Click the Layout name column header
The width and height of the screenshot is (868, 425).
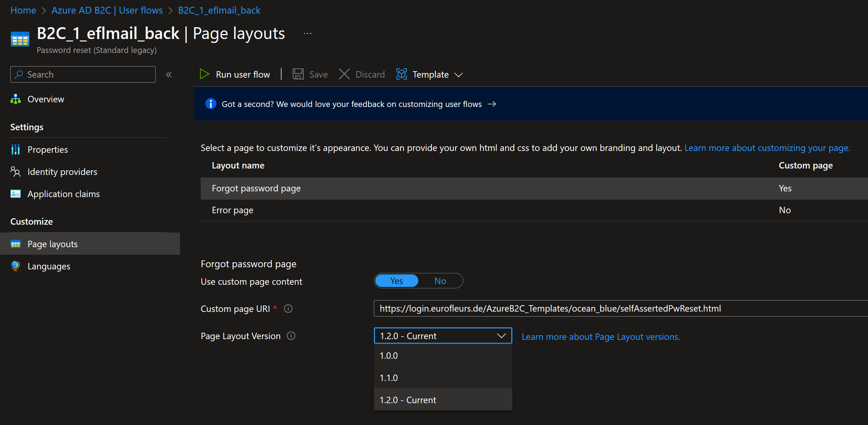tap(238, 166)
